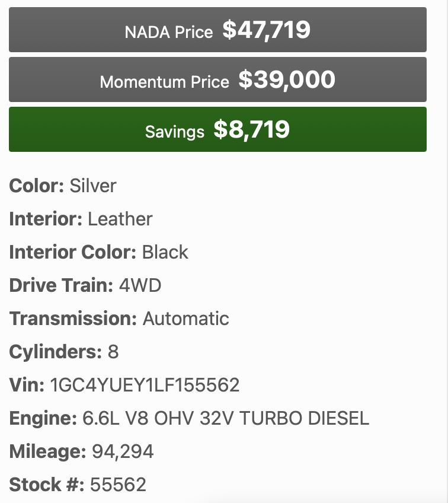Image resolution: width=448 pixels, height=503 pixels.
Task: Select the Momentum Price $39,000 banner
Action: click(217, 80)
